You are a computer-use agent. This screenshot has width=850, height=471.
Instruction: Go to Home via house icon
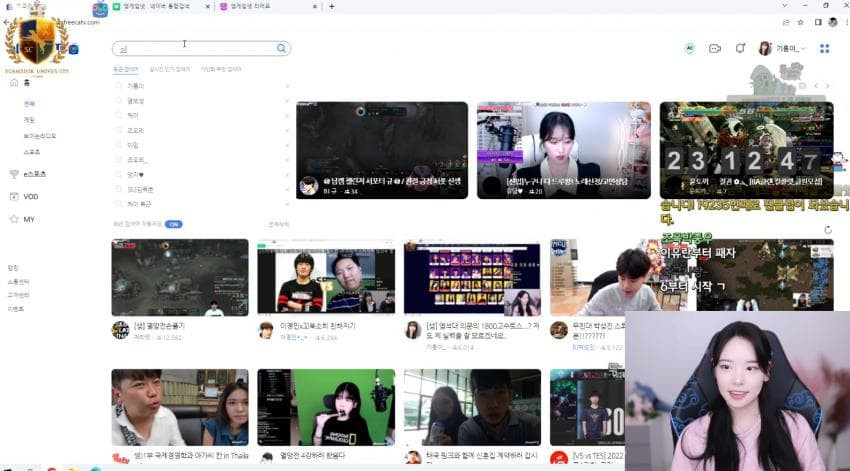14,82
